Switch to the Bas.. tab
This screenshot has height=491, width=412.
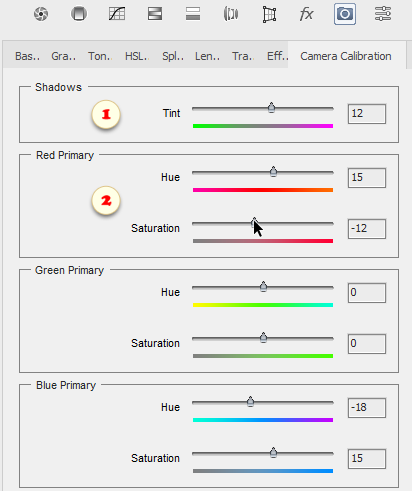(x=27, y=56)
